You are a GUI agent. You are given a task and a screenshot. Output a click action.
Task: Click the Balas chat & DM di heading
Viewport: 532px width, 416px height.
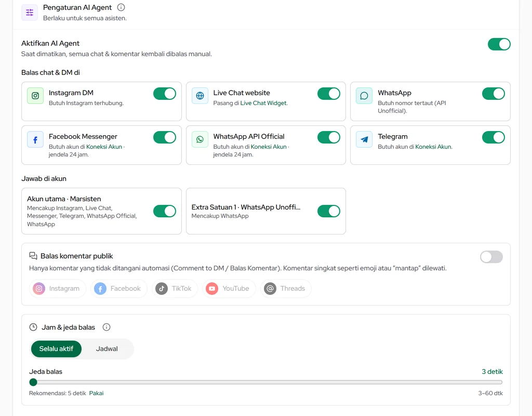point(50,72)
